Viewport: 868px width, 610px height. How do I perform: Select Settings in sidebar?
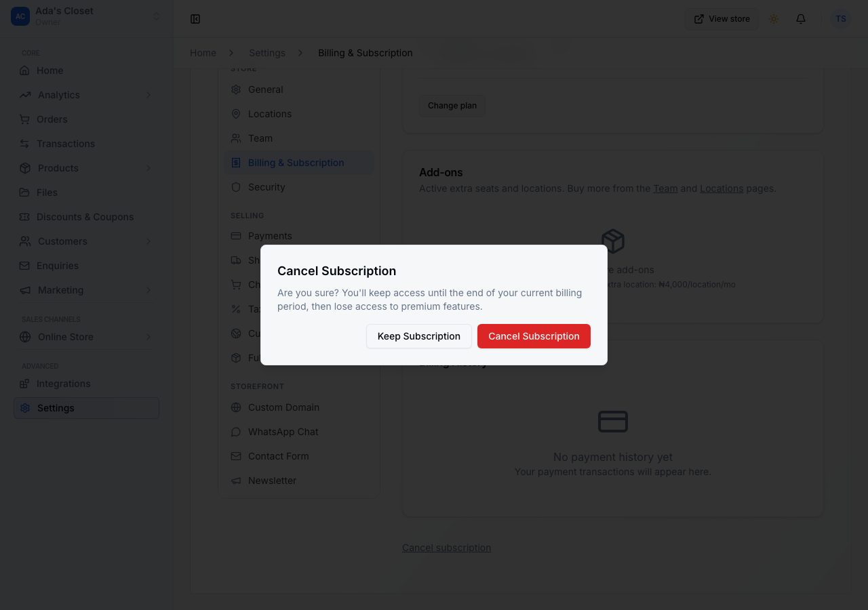[x=86, y=408]
